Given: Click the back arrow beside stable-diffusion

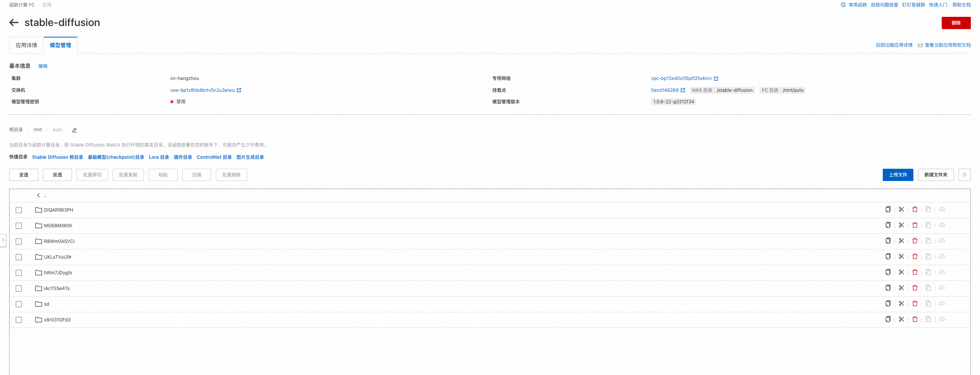Looking at the screenshot, I should 14,23.
